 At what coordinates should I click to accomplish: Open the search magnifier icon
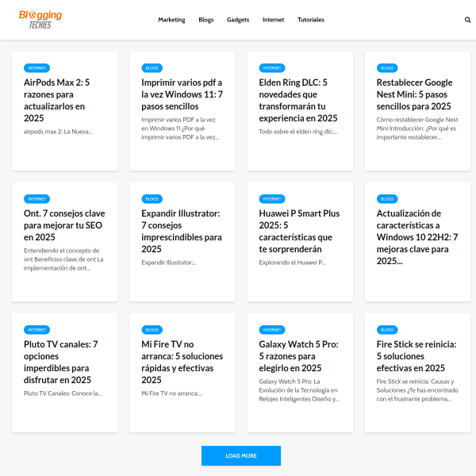pyautogui.click(x=467, y=20)
